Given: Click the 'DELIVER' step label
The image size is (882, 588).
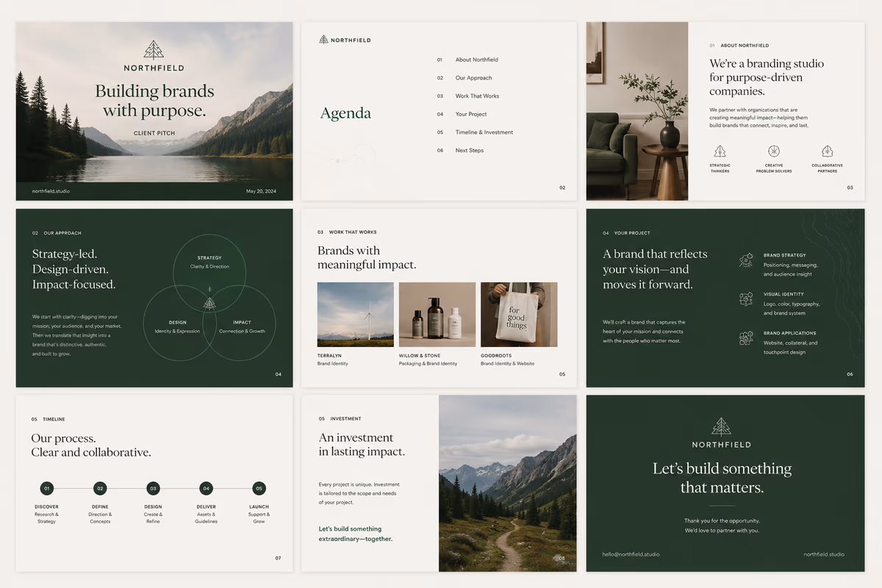Looking at the screenshot, I should [206, 507].
